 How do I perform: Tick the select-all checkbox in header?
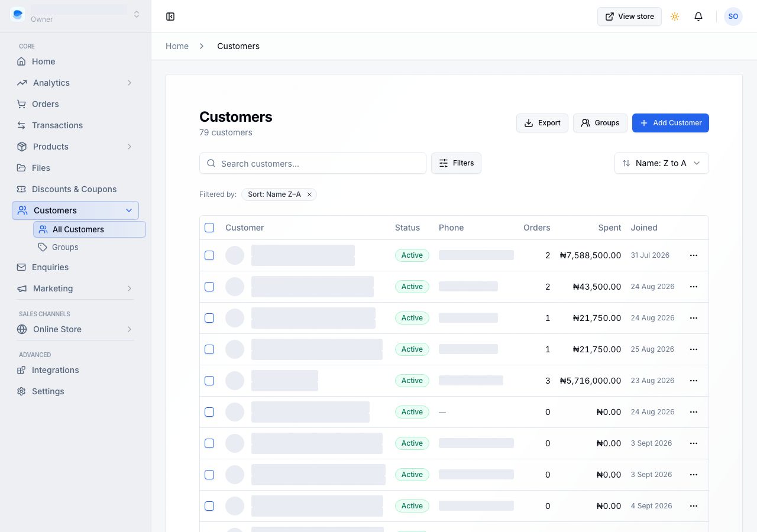209,228
